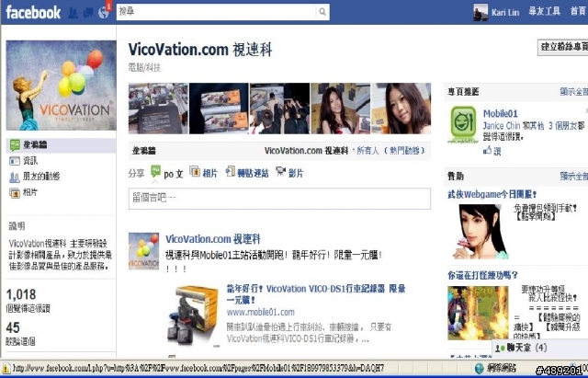Click the post author avatar thumbnail
Screen dimensions: 588x378
pos(143,251)
